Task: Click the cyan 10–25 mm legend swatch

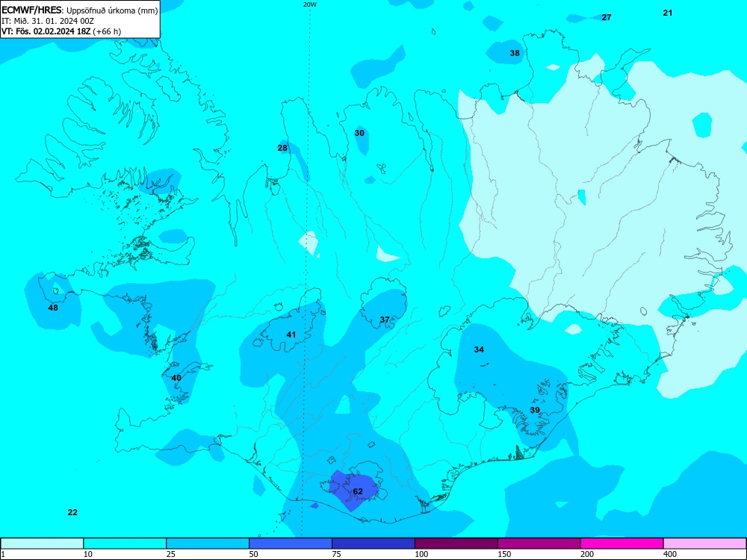Action: pyautogui.click(x=125, y=544)
